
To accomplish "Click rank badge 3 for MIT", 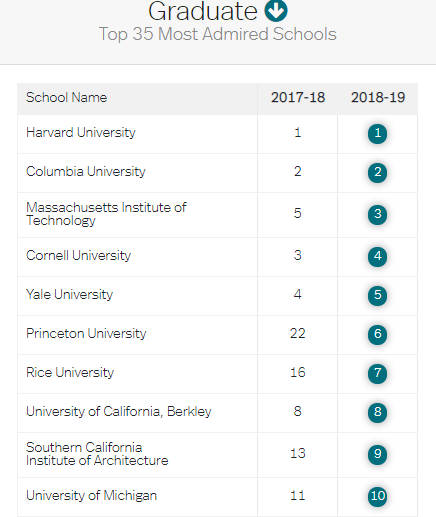I will [377, 214].
